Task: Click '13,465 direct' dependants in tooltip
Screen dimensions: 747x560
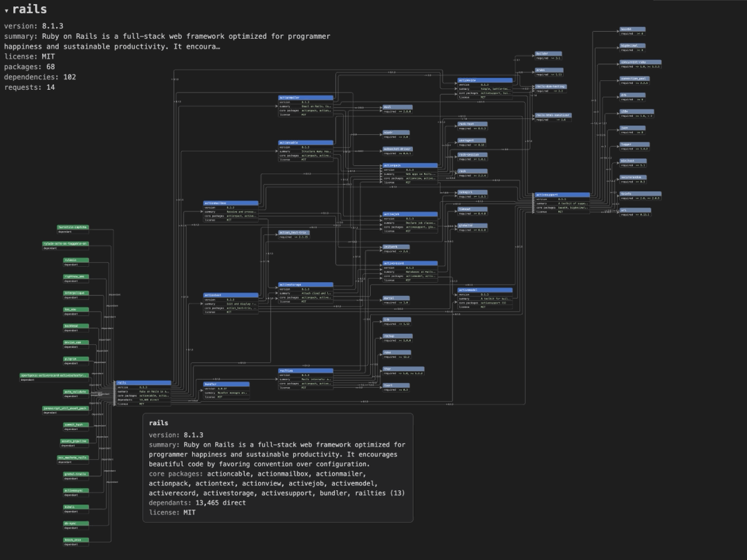Action: click(x=221, y=503)
